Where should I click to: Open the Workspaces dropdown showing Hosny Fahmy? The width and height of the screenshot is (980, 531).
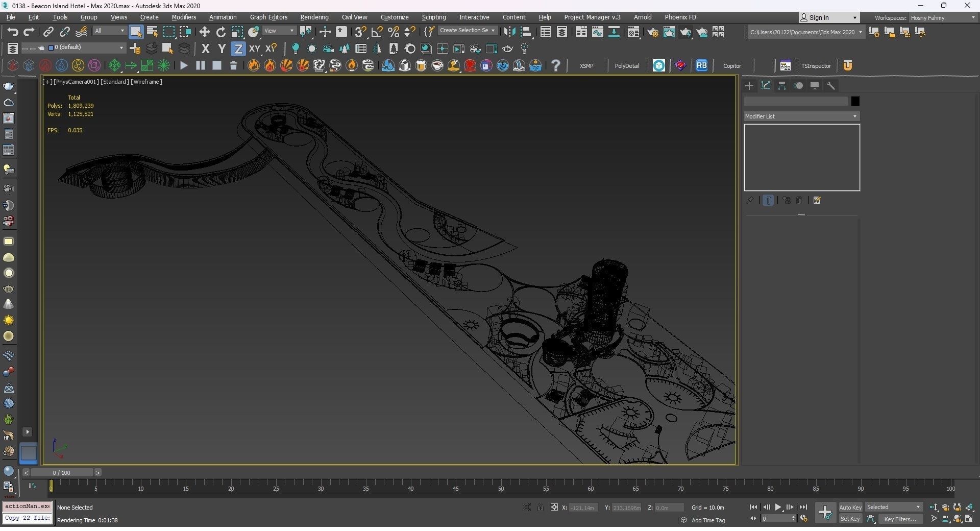pos(942,18)
